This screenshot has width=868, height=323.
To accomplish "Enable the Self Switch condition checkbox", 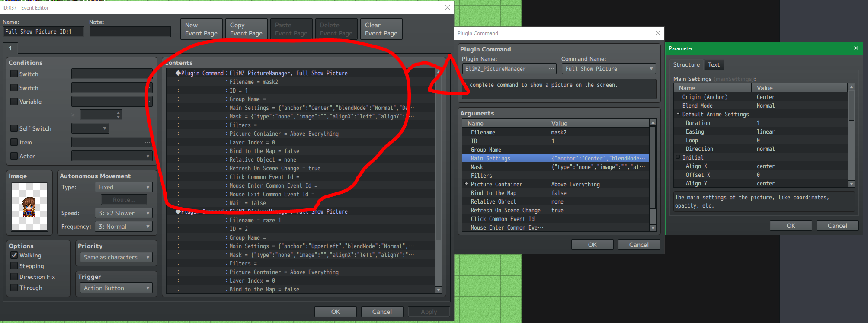I will point(14,128).
